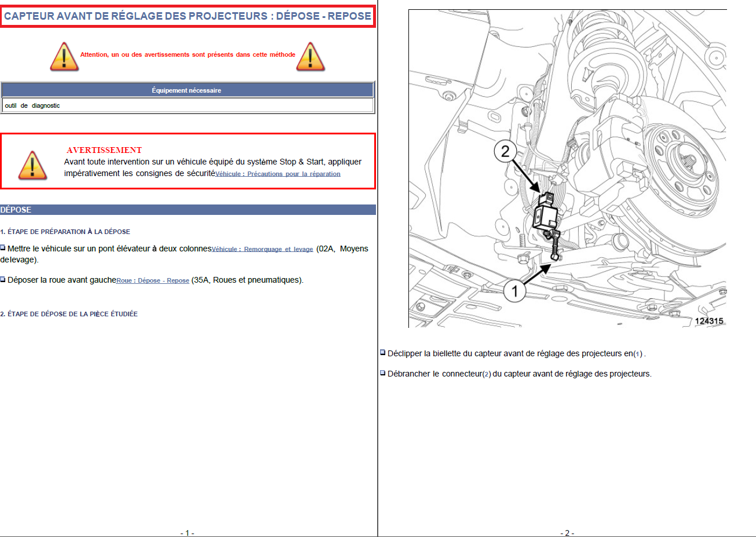Click bullet icon before Déposer la roue avant gauche

pyautogui.click(x=3, y=279)
